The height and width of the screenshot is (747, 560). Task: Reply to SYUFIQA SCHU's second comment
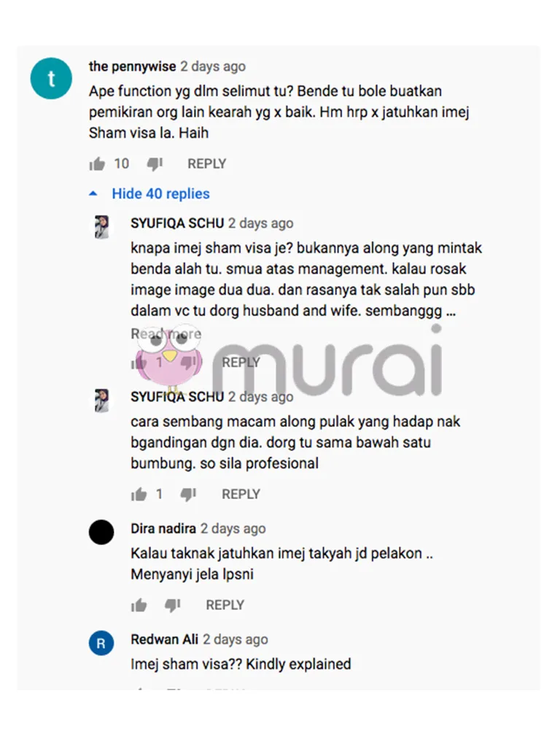(x=241, y=494)
